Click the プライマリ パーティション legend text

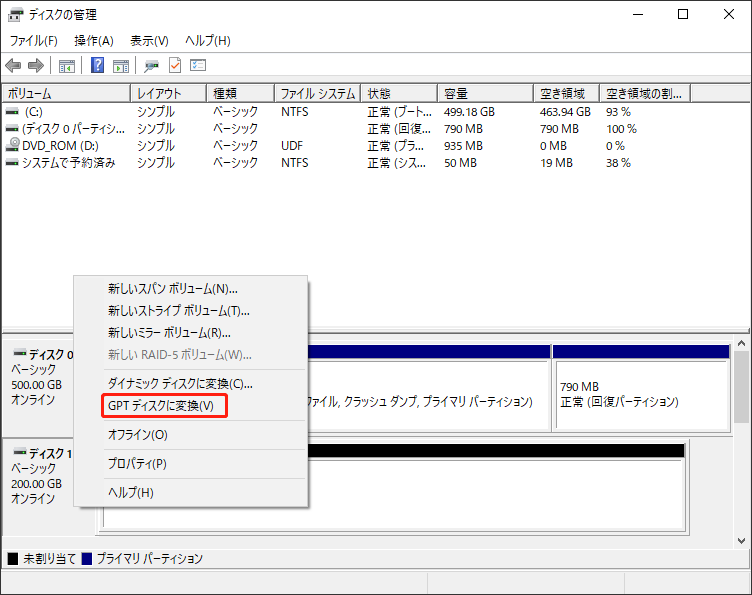(150, 559)
